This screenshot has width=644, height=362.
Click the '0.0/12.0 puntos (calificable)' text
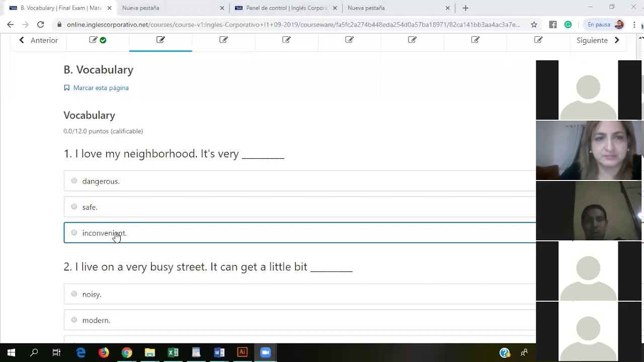coord(103,131)
